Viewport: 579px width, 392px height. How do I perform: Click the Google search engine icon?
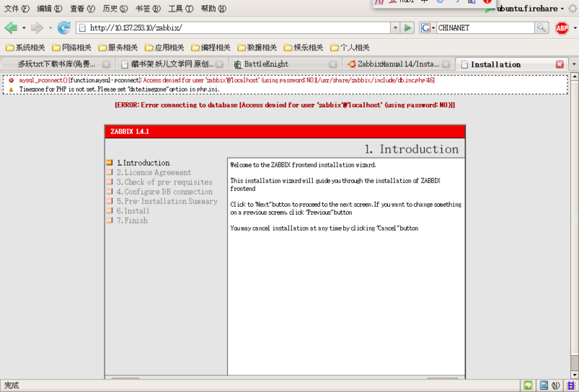click(x=426, y=27)
